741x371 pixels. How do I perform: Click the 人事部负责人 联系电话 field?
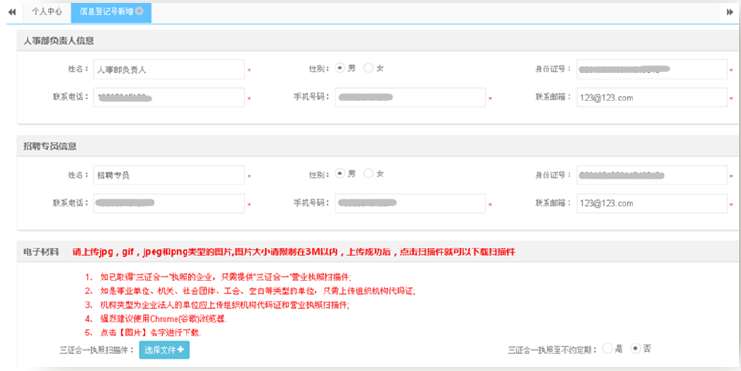[x=169, y=97]
